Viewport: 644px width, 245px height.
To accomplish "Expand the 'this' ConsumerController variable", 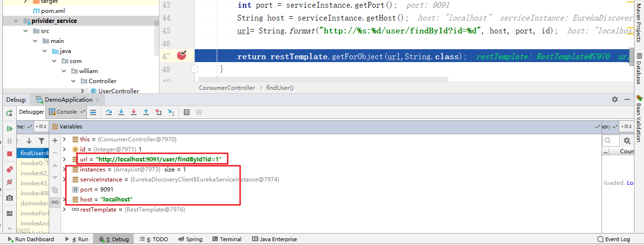I will pos(64,139).
